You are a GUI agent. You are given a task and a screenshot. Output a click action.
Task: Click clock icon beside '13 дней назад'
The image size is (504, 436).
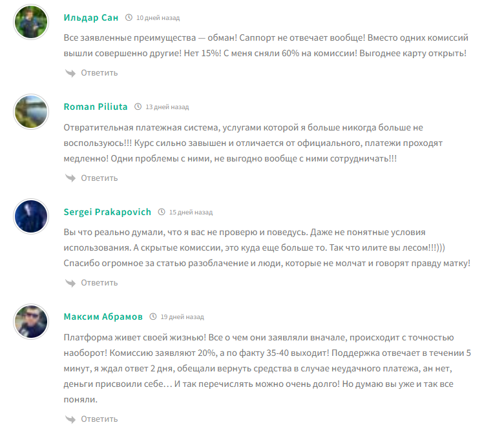(x=138, y=107)
